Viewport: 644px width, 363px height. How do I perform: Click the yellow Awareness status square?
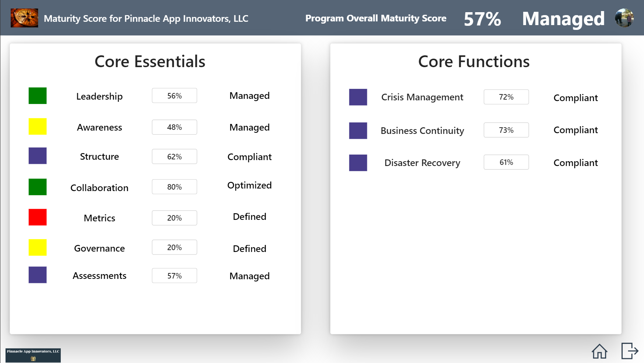click(x=38, y=127)
